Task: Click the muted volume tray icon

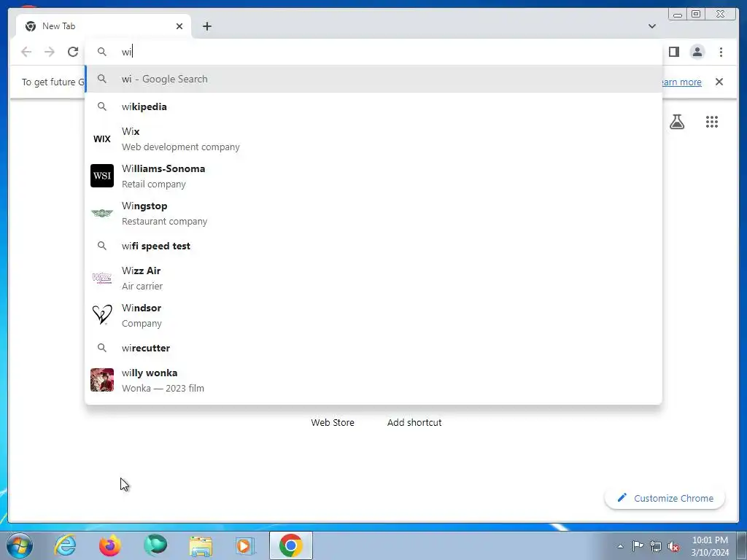Action: (673, 546)
